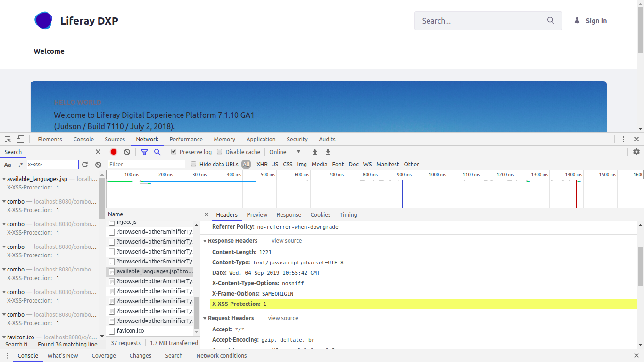This screenshot has width=644, height=362.
Task: Check the Disable cache checkbox
Action: (219, 152)
